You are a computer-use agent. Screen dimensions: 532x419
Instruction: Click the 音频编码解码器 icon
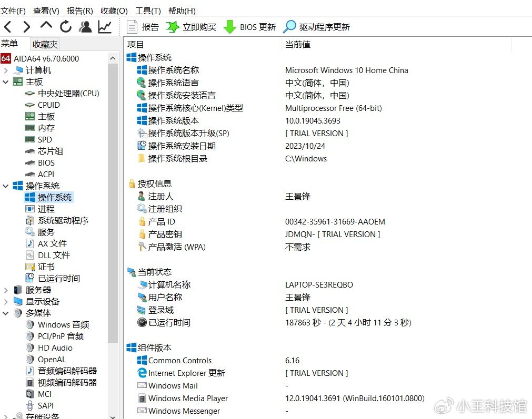point(30,371)
